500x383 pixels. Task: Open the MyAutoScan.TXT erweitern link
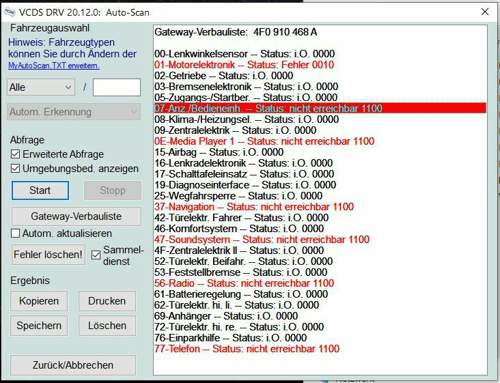tap(54, 66)
